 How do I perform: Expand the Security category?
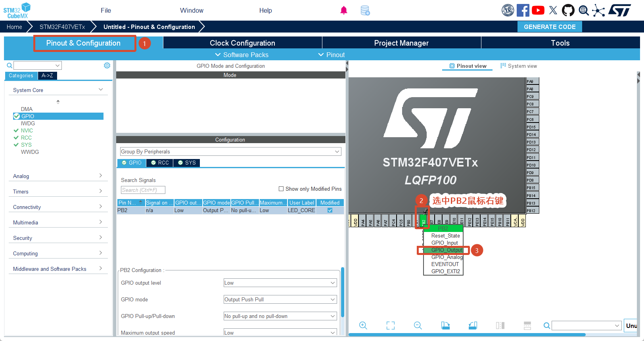(x=101, y=238)
